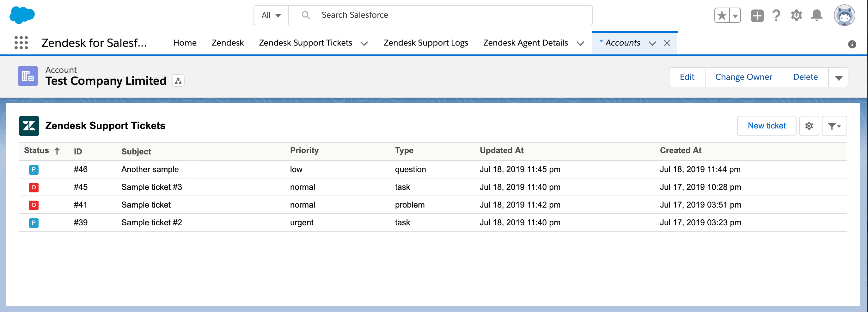Screen dimensions: 868x312
Task: Open ticket subject 'Another sample'
Action: click(x=150, y=169)
